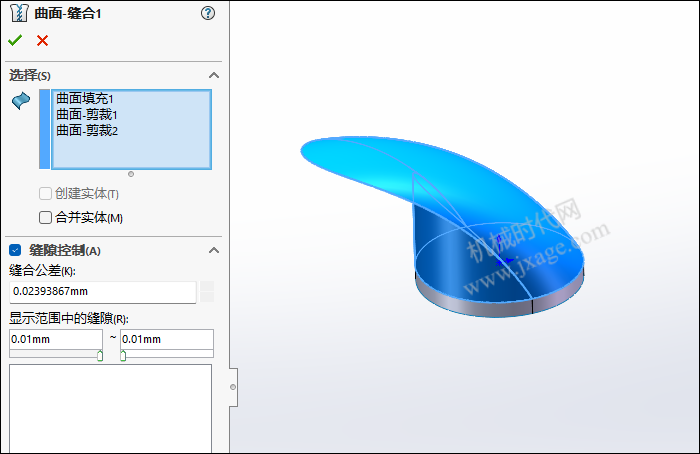Click the surface knit feature icon in header
Image resolution: width=700 pixels, height=454 pixels.
19,13
